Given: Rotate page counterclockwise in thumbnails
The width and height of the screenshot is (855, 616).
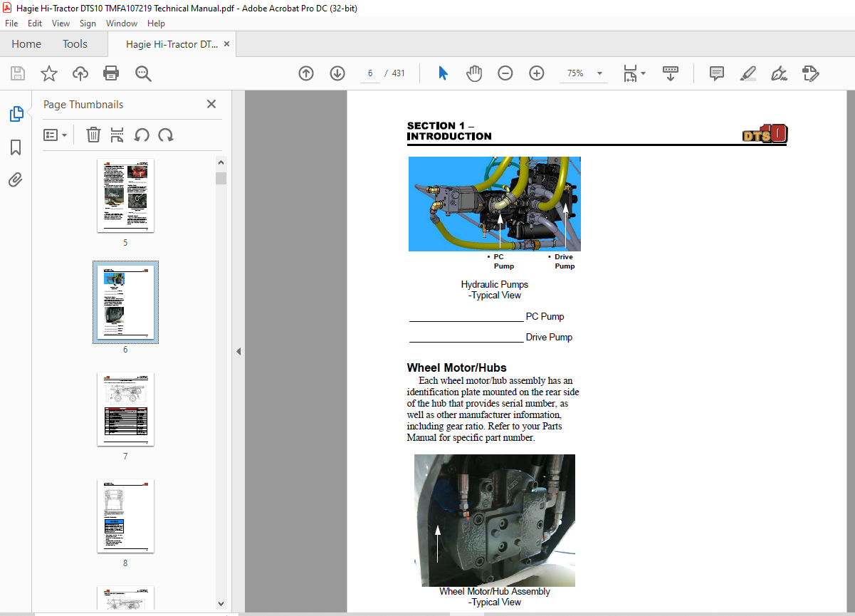Looking at the screenshot, I should [142, 135].
